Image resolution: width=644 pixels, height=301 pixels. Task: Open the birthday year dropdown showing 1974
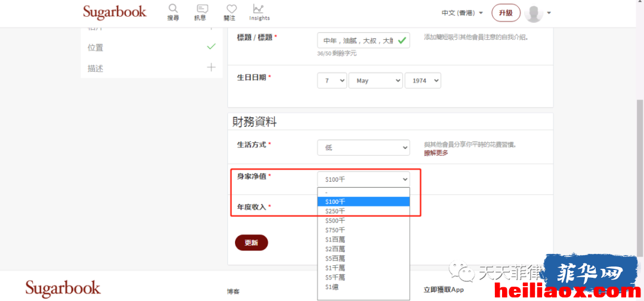[x=423, y=80]
